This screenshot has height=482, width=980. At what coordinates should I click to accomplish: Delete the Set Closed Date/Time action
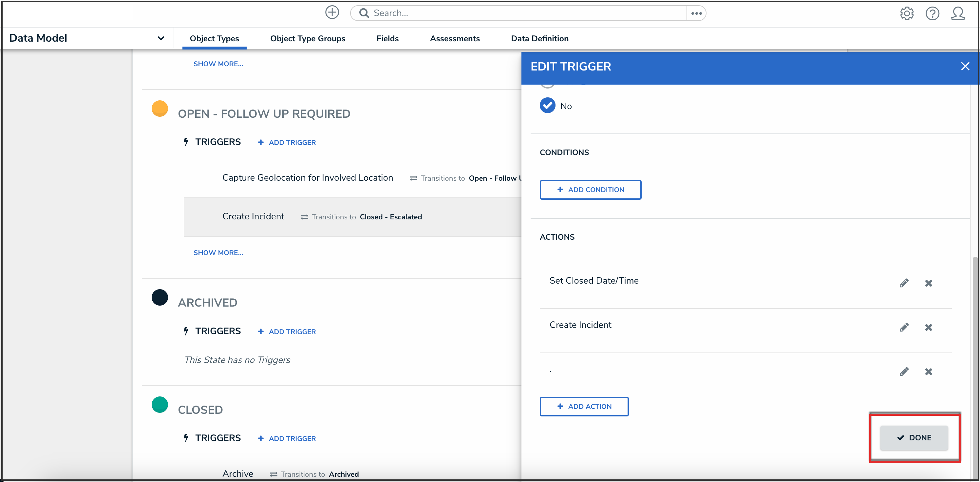tap(928, 283)
